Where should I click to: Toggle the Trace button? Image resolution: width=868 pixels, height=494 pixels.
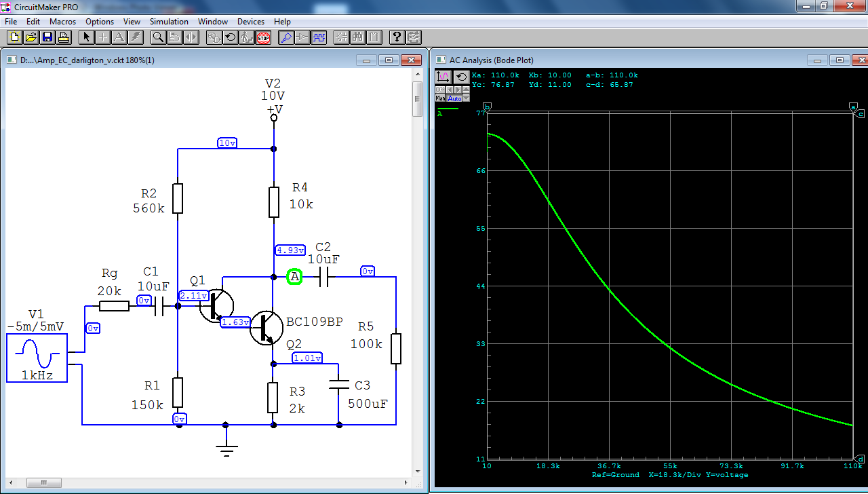302,37
